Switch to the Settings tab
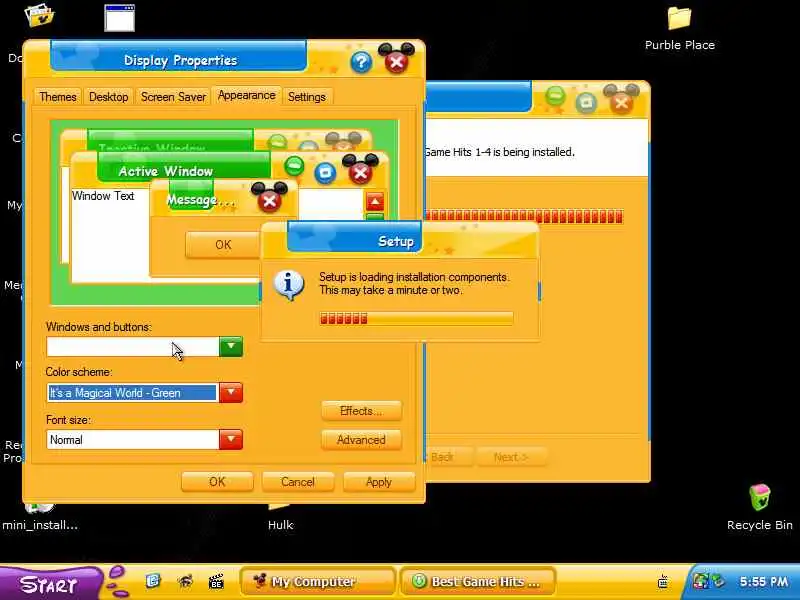The width and height of the screenshot is (800, 600). coord(307,97)
